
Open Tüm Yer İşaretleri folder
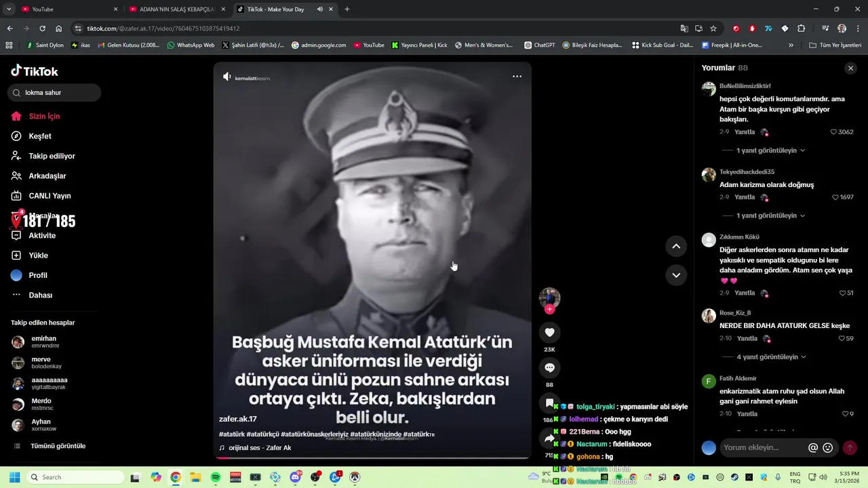coord(835,45)
